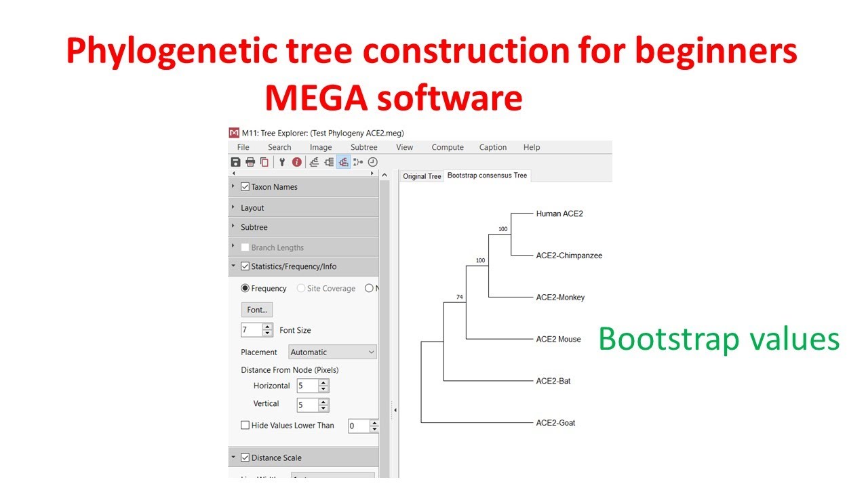
Task: Click the Font... button
Action: click(257, 310)
